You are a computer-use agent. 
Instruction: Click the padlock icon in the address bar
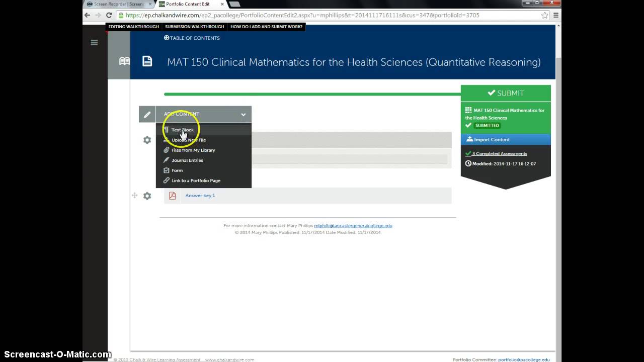click(x=121, y=15)
